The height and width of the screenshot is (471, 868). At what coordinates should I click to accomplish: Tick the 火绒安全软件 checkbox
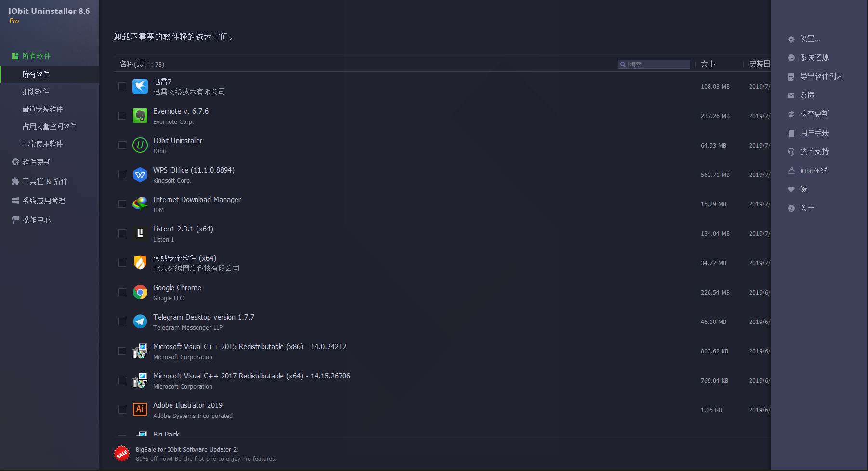tap(122, 263)
